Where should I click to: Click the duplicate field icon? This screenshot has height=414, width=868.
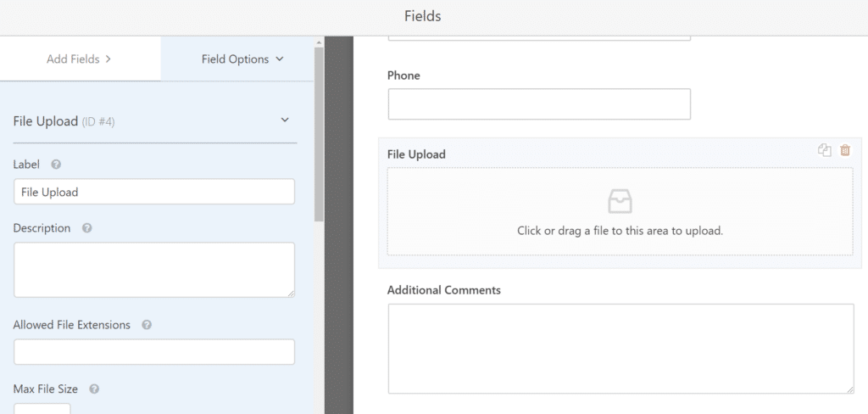825,150
